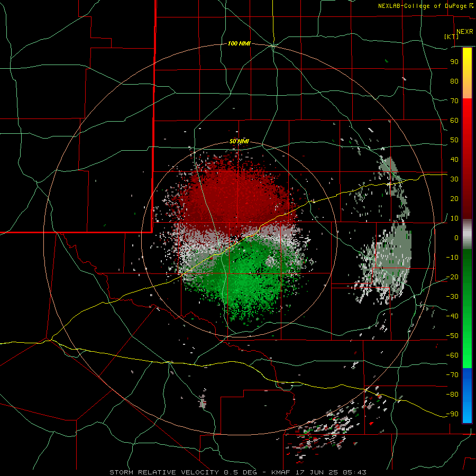476x476 pixels.
Task: Click the 50 value on velocity scale
Action: [x=454, y=140]
